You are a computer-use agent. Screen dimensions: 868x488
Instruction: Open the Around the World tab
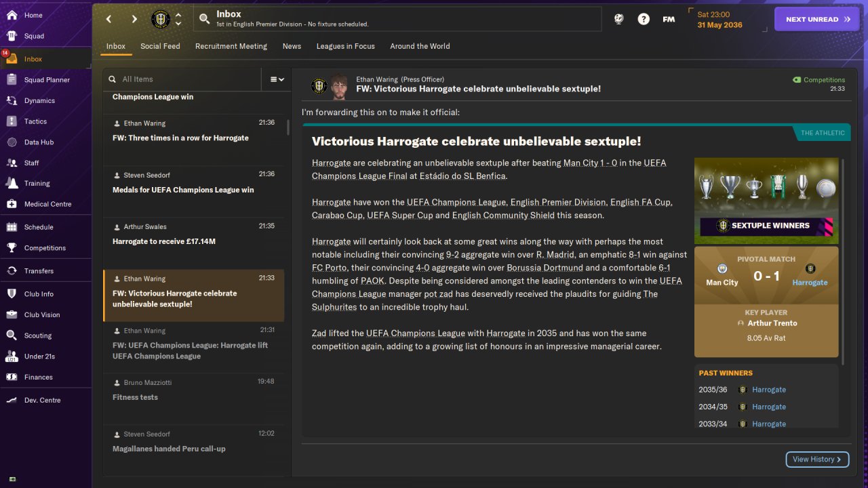pos(420,46)
